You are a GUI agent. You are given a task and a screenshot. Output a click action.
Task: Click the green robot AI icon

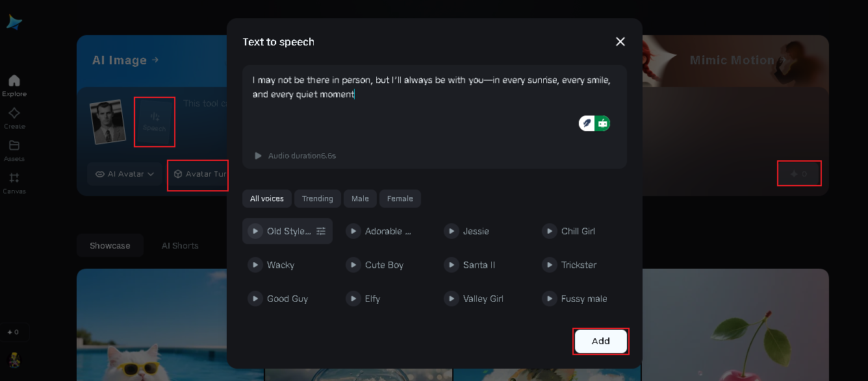point(603,123)
